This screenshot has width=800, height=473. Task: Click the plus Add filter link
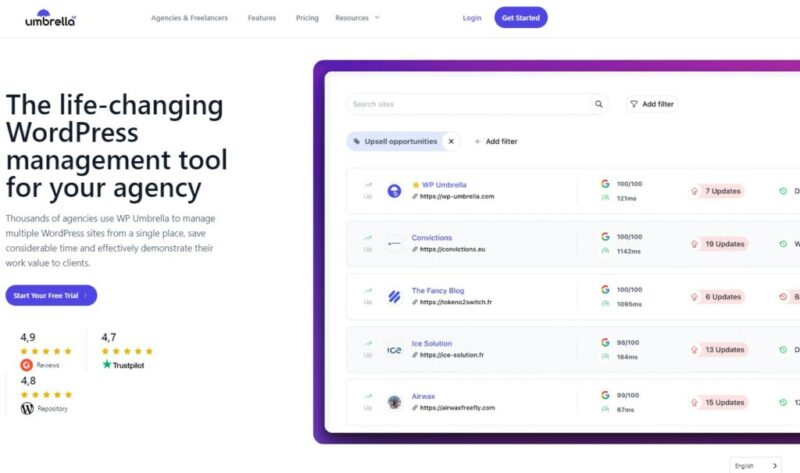point(496,141)
